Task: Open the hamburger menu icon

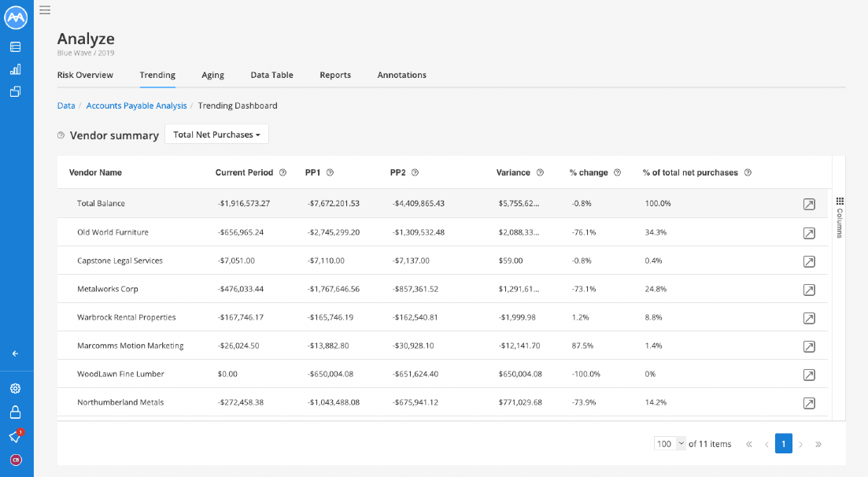Action: coord(45,10)
